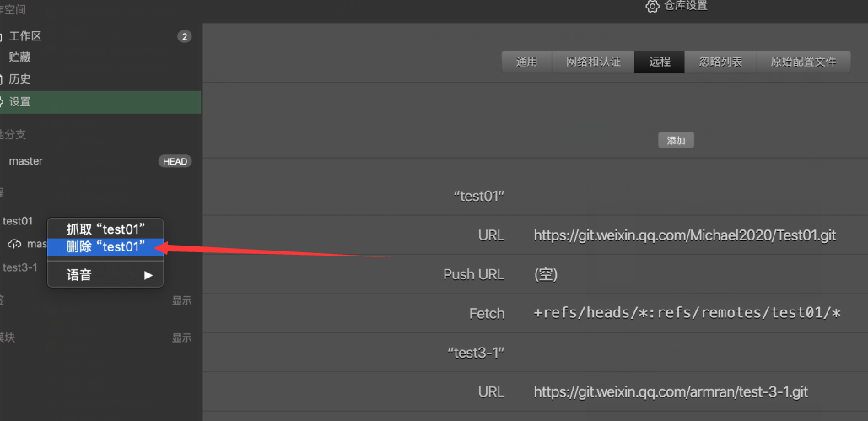Open the 原始配置文件 tab

pos(803,62)
